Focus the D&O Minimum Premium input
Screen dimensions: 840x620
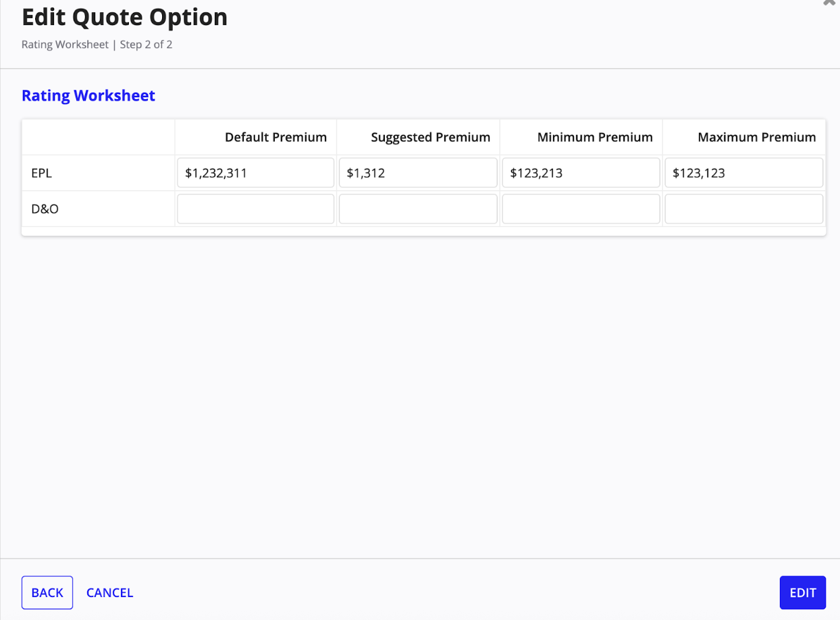click(581, 209)
